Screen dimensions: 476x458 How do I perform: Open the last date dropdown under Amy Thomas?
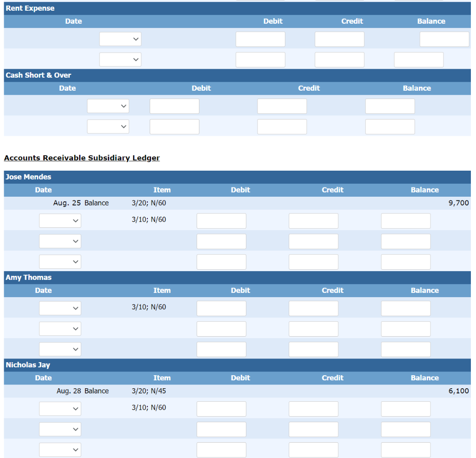tap(60, 349)
